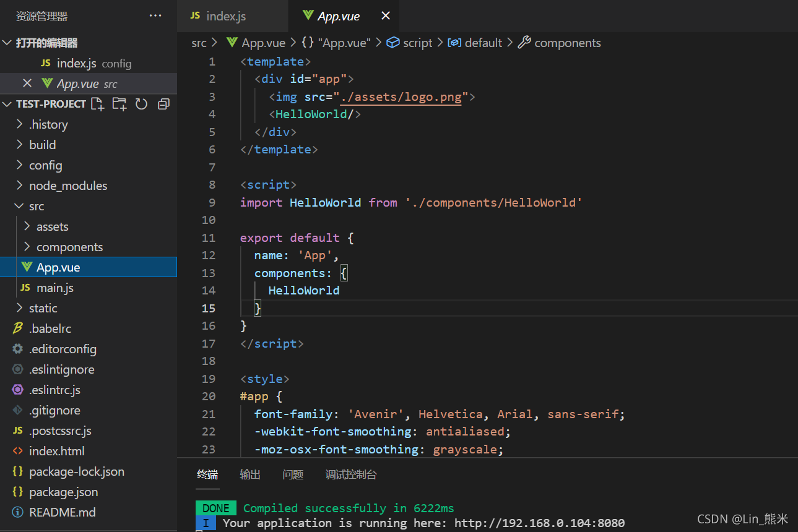Open the 输出 panel tab

click(250, 474)
